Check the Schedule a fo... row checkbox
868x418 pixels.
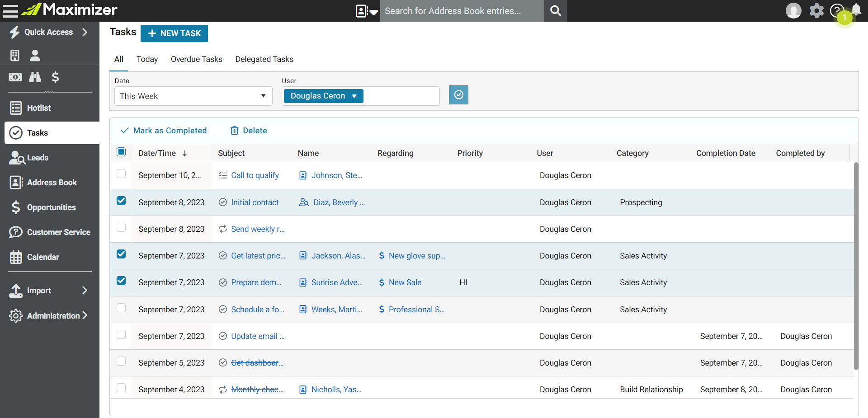click(x=121, y=308)
